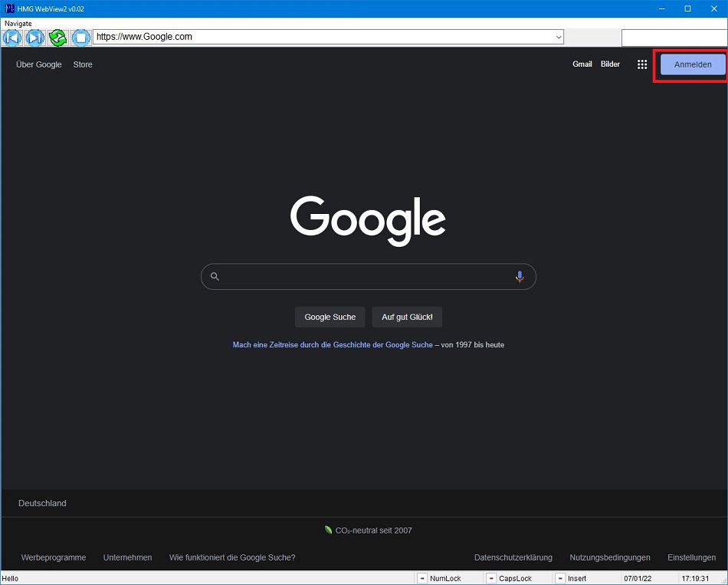Screen dimensions: 728x585
Task: Open the Unternehmen footer link
Action: (128, 557)
